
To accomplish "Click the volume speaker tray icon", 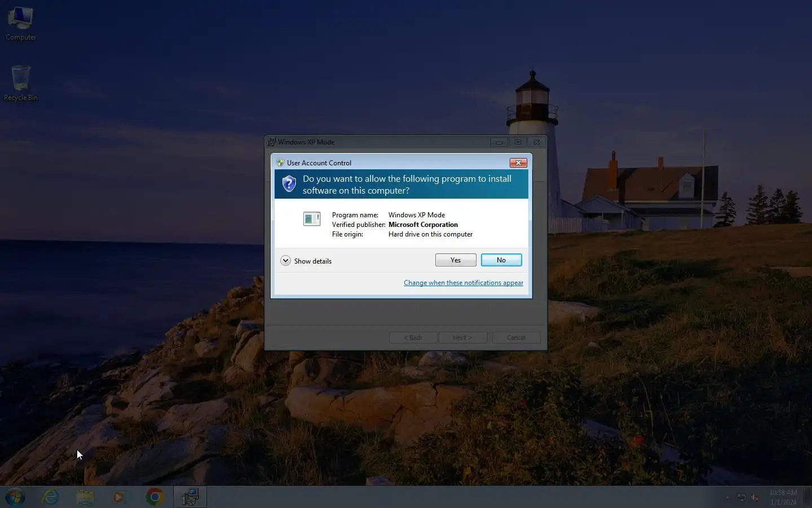I will (x=756, y=498).
